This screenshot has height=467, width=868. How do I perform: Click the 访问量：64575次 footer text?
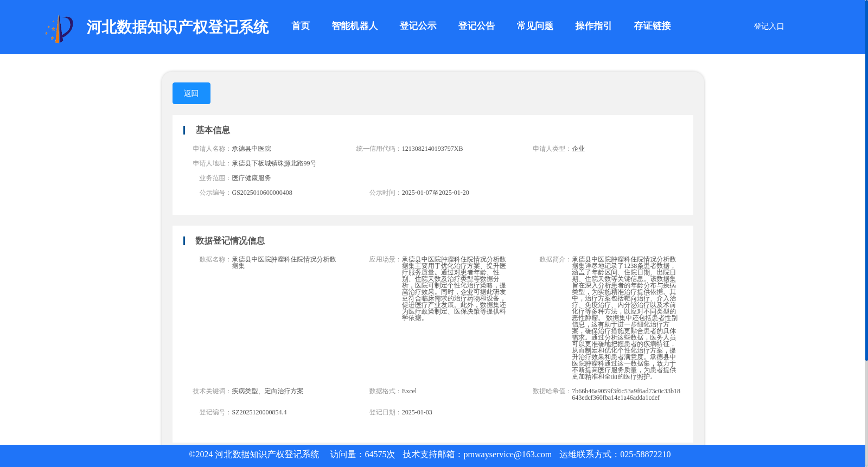(x=362, y=455)
